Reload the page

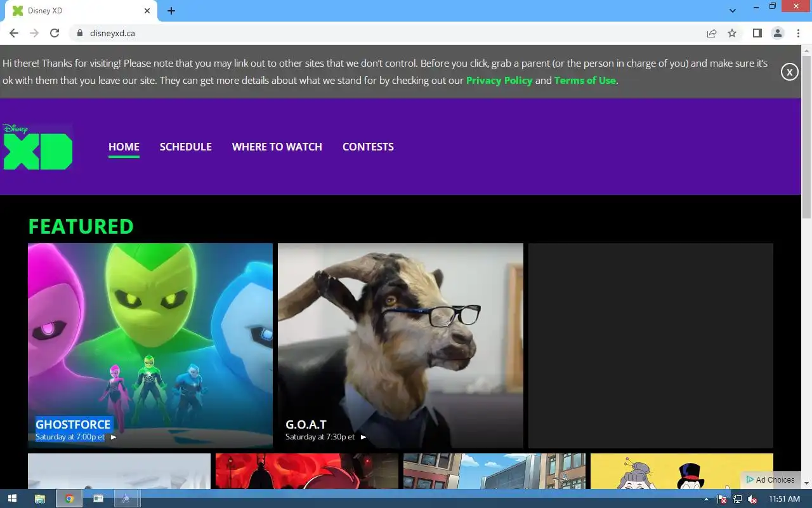[55, 33]
